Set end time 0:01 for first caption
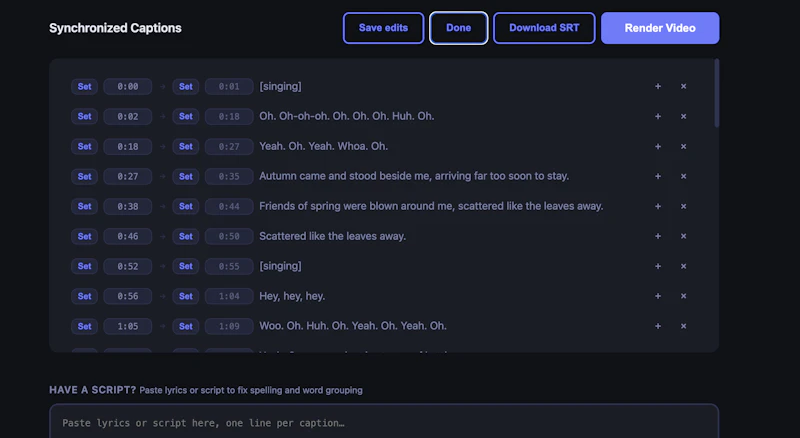 coord(186,86)
